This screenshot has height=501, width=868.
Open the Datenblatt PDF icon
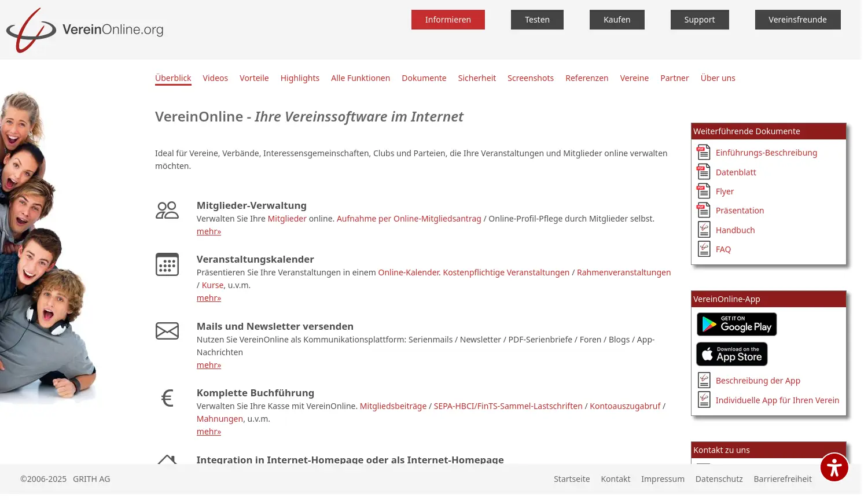click(703, 172)
